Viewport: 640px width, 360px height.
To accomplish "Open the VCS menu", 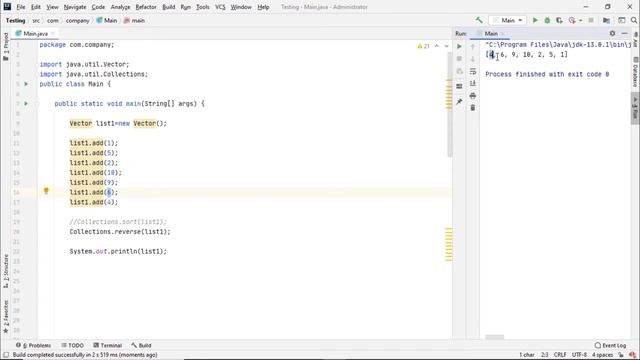I will click(220, 7).
